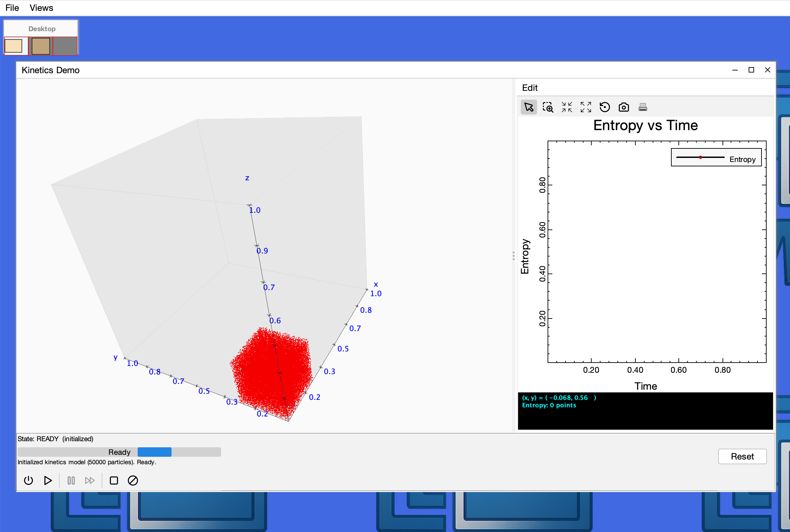
Task: Click the panel splitter handle dots
Action: [x=513, y=256]
